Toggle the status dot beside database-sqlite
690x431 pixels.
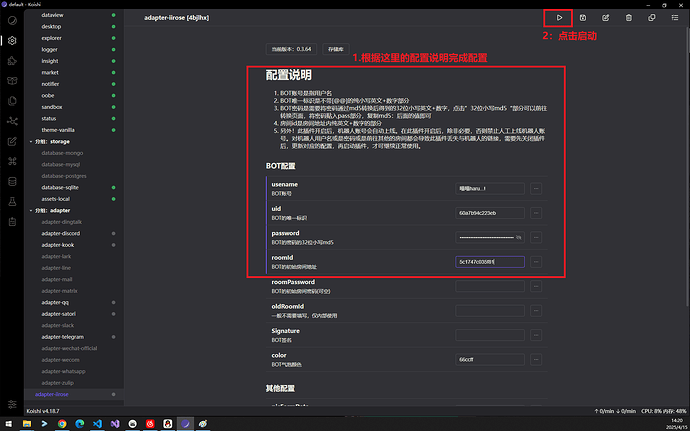pyautogui.click(x=114, y=188)
